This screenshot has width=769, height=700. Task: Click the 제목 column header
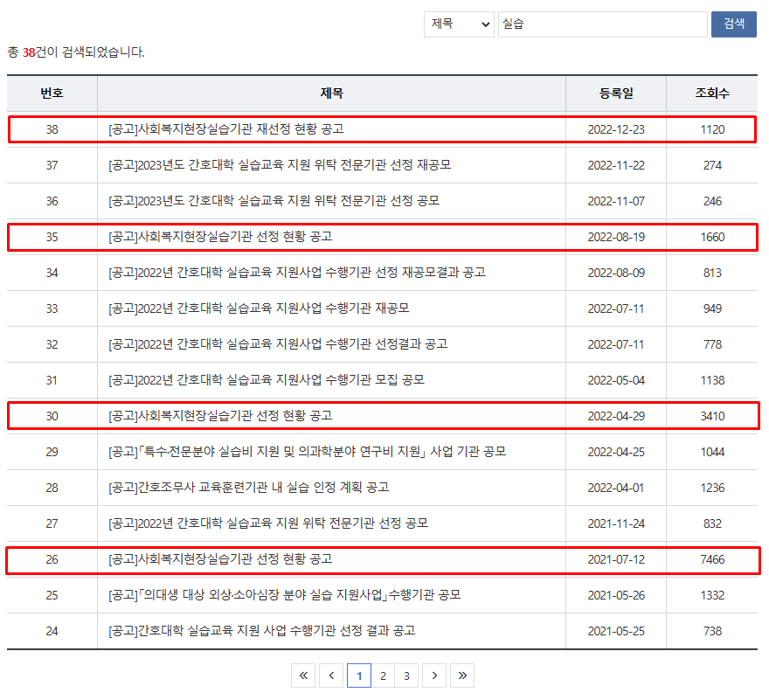(331, 94)
